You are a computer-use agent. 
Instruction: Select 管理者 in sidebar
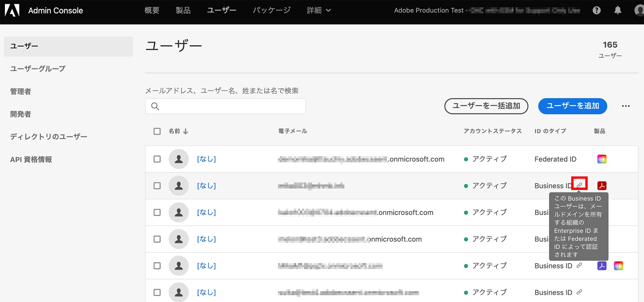coord(21,91)
